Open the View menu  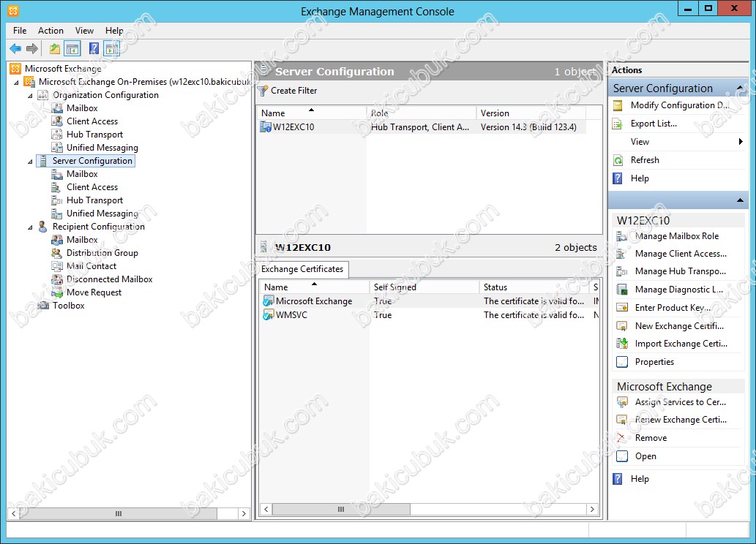click(84, 31)
